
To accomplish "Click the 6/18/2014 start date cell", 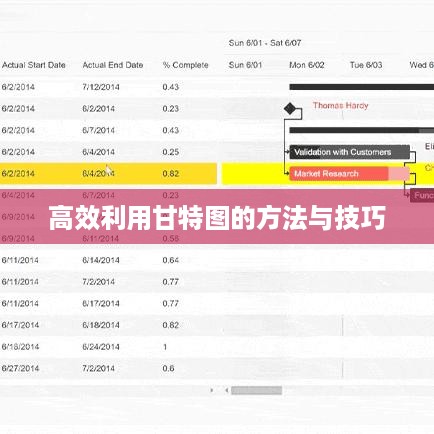I will tap(20, 347).
